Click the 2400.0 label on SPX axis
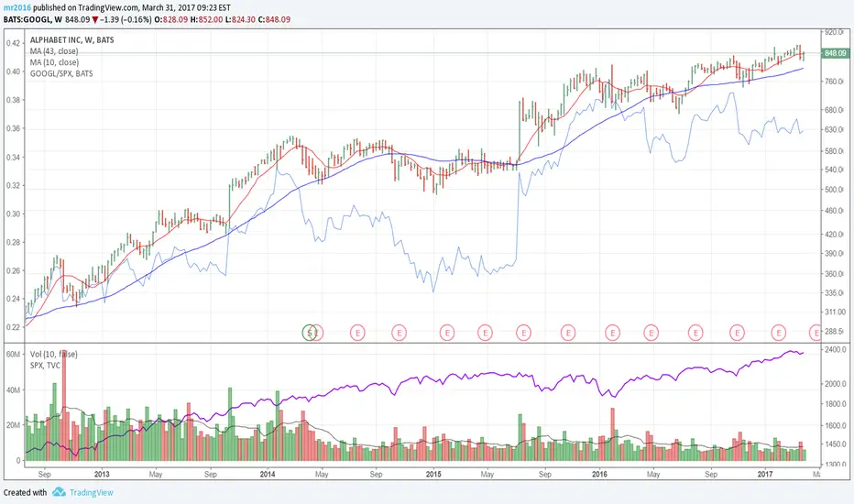This screenshot has height=504, width=854. [x=836, y=349]
